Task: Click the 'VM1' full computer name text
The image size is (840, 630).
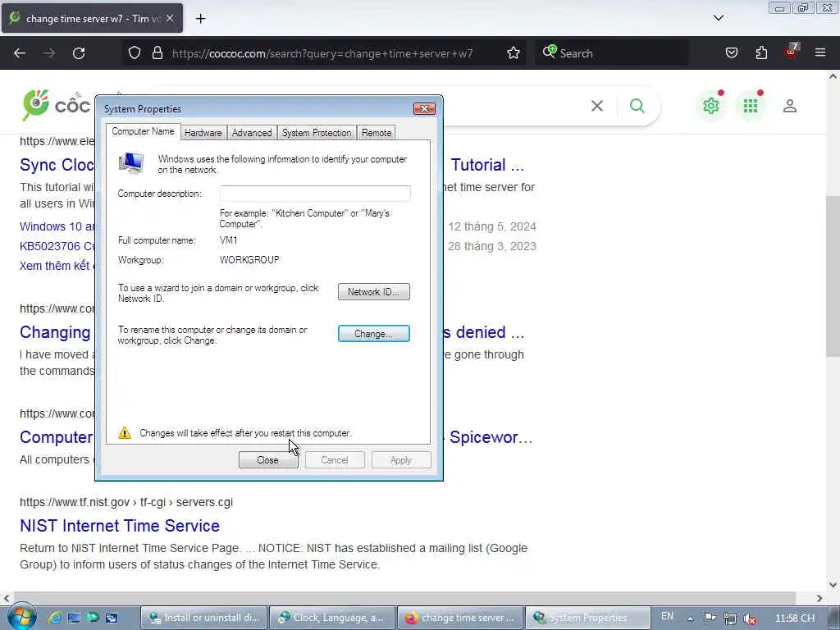Action: pyautogui.click(x=228, y=240)
